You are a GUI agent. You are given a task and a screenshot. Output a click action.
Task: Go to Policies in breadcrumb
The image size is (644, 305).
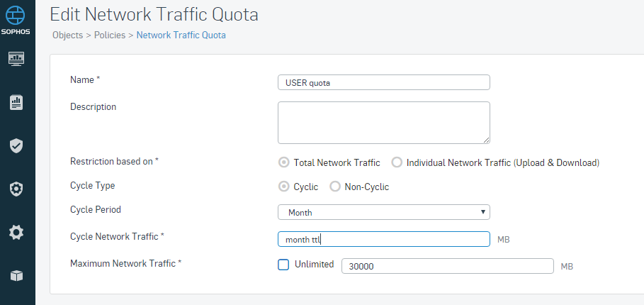pos(110,35)
